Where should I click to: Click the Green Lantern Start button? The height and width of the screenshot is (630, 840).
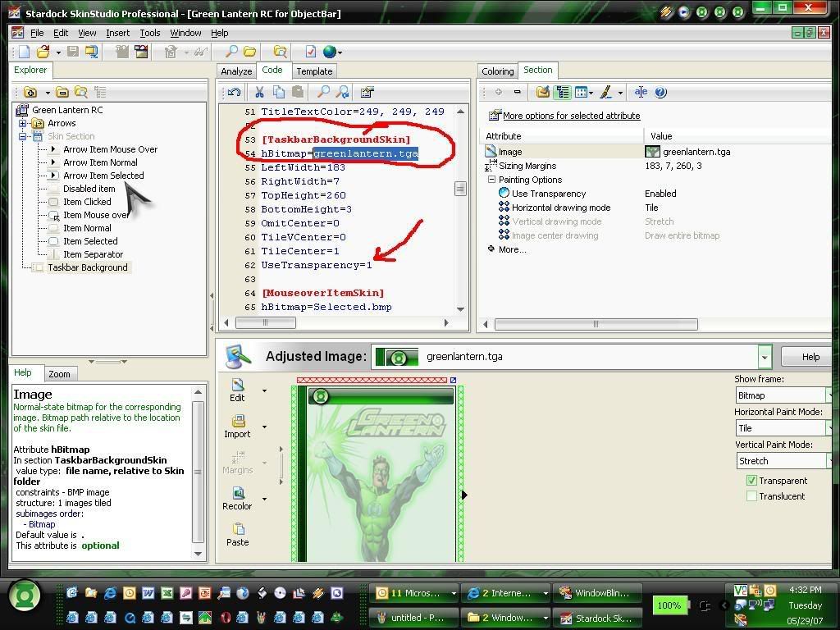point(24,596)
